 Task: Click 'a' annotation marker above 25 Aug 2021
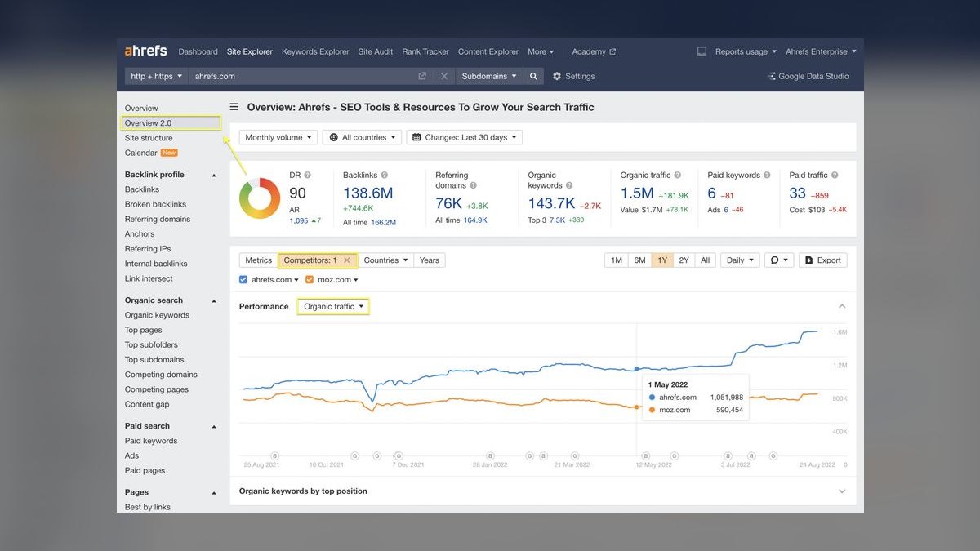[275, 455]
